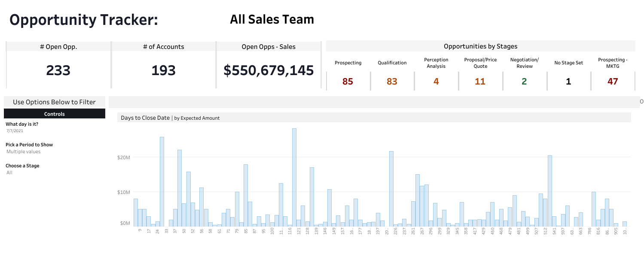This screenshot has width=644, height=257.
Task: Click the 233 open opportunities value
Action: point(58,71)
